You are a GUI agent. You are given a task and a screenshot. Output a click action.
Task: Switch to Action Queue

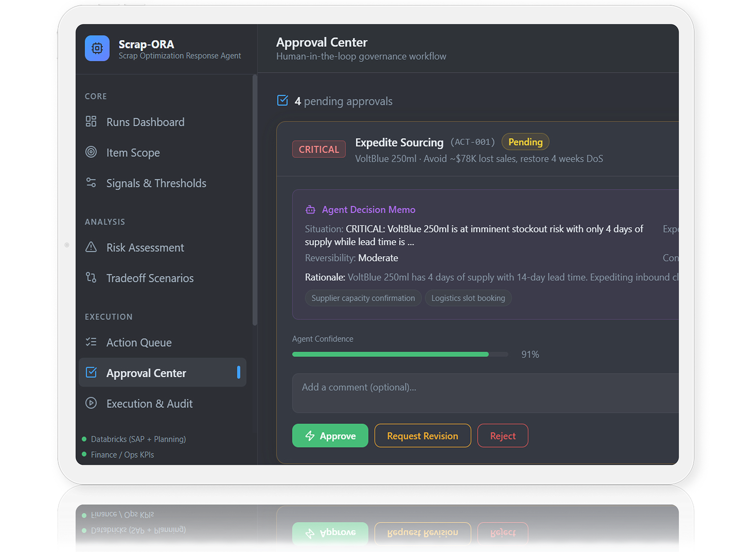pyautogui.click(x=162, y=342)
